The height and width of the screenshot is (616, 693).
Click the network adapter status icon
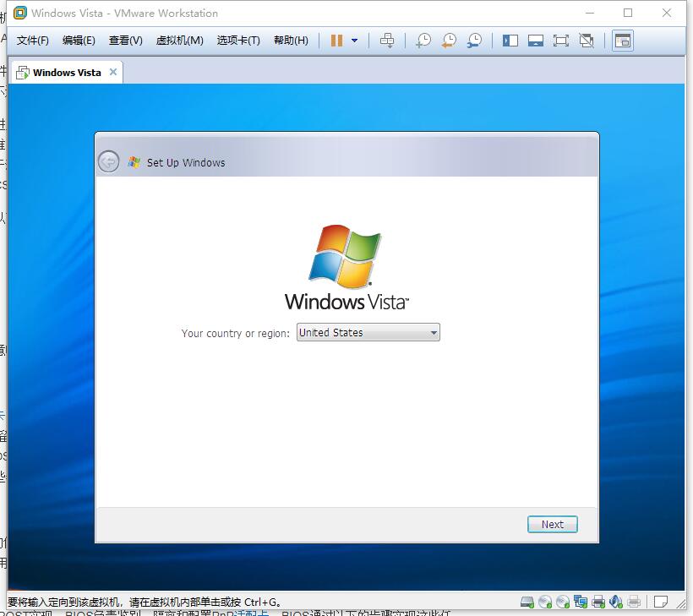[581, 602]
